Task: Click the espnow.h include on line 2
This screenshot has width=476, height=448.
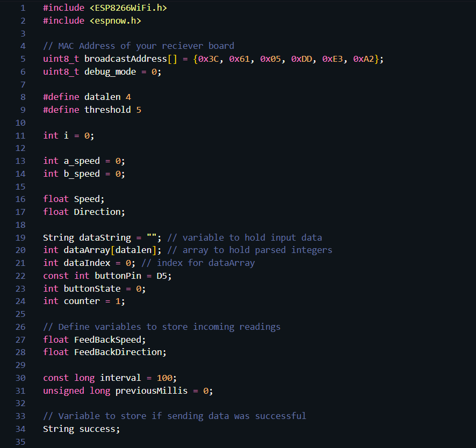Action: [x=116, y=21]
